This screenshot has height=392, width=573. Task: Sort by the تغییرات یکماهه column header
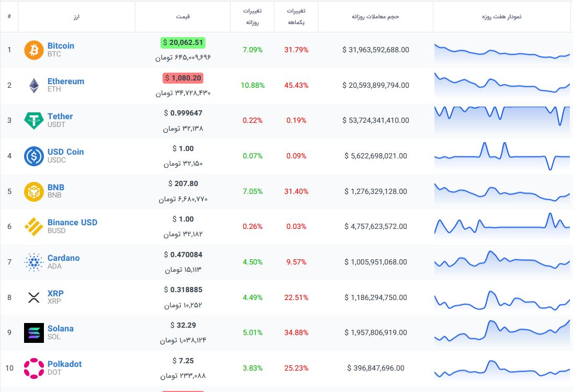coord(296,17)
